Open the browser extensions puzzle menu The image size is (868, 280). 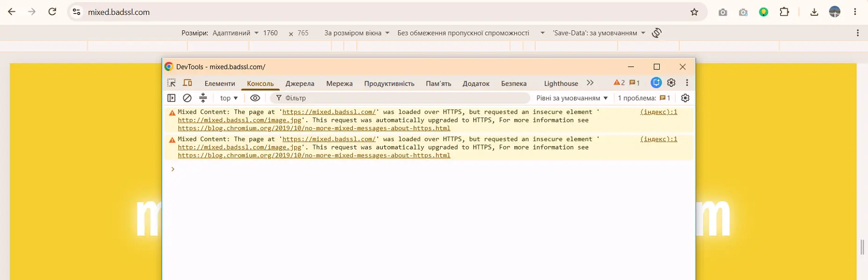click(x=784, y=12)
